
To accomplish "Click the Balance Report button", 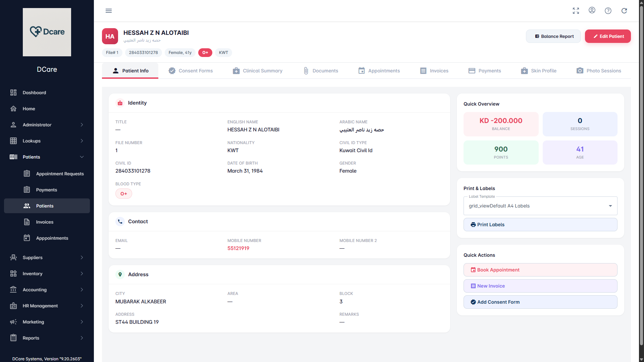I will (553, 36).
